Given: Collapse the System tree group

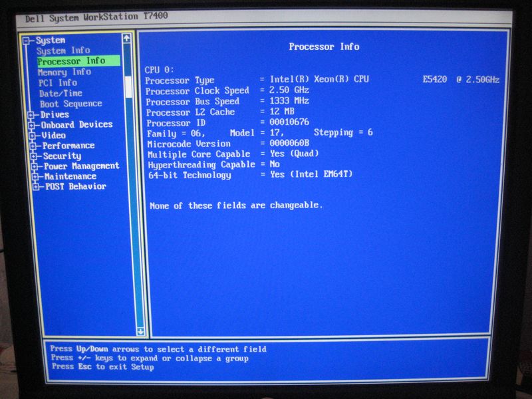Looking at the screenshot, I should (x=26, y=41).
